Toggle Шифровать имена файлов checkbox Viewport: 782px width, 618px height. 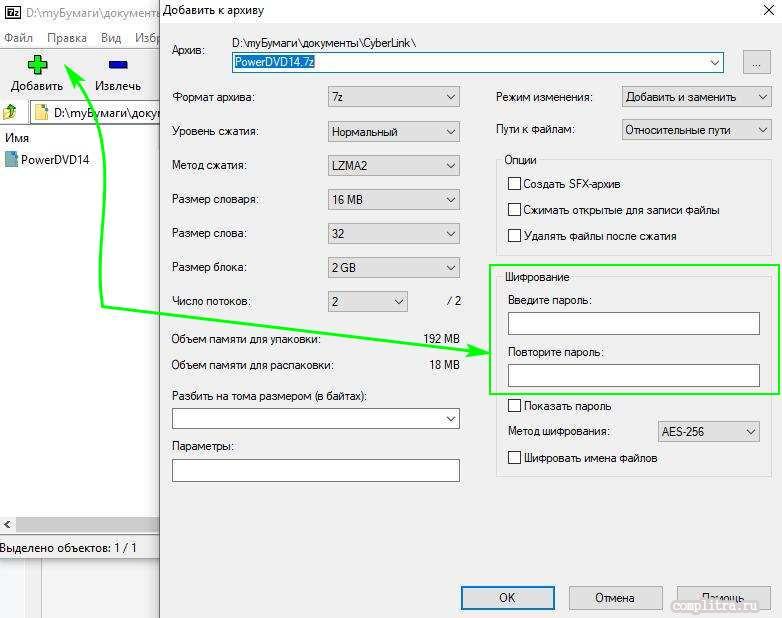514,457
